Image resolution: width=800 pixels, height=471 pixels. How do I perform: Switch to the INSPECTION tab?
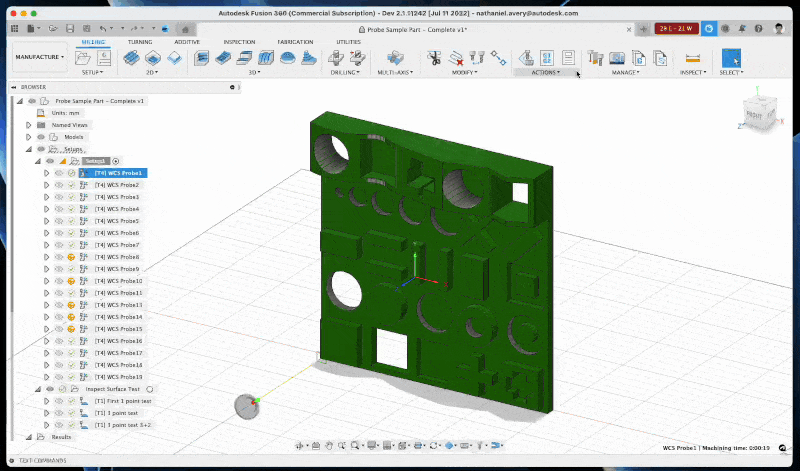click(x=239, y=42)
